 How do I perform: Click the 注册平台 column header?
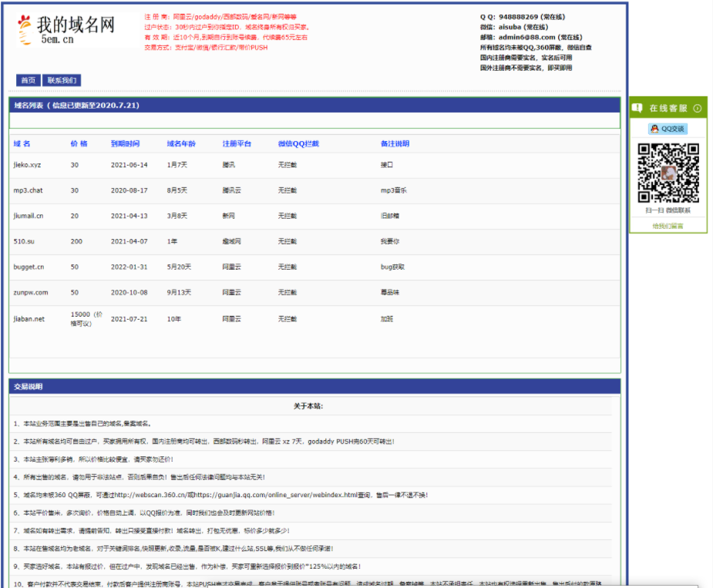(x=237, y=144)
